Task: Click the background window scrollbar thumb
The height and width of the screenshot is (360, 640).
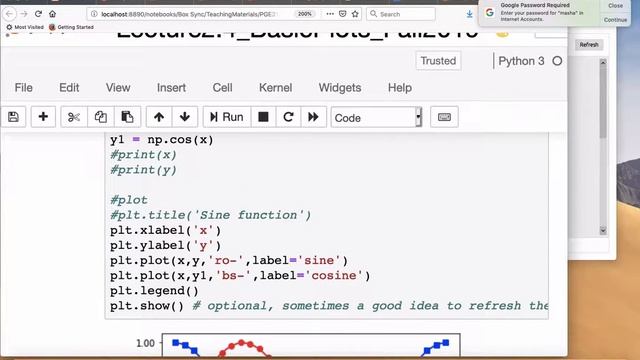Action: [x=603, y=102]
